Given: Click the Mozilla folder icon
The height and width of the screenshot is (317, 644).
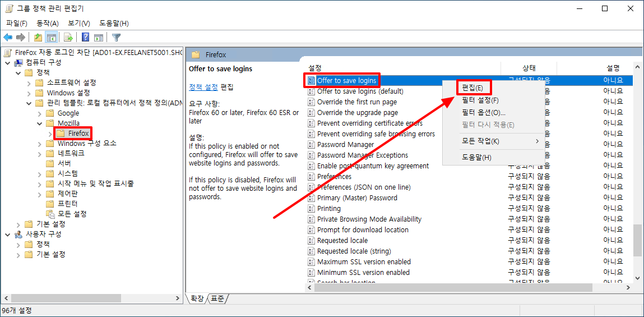Looking at the screenshot, I should click(x=50, y=123).
